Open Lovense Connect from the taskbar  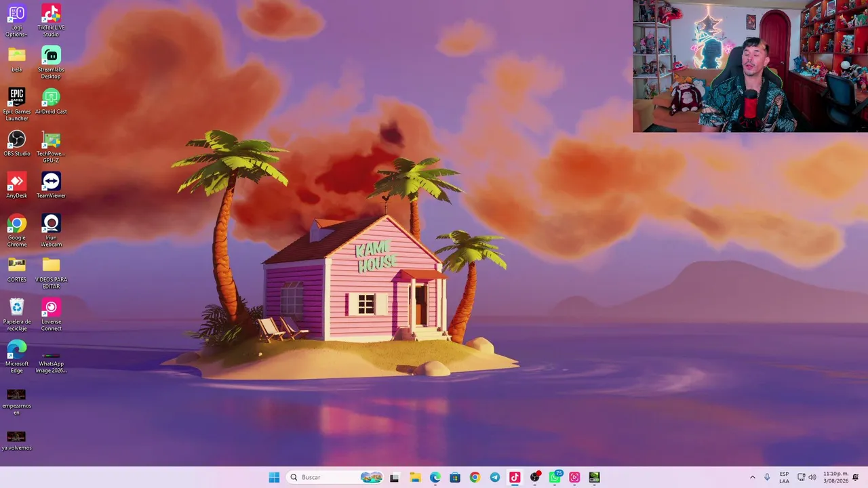tap(575, 477)
